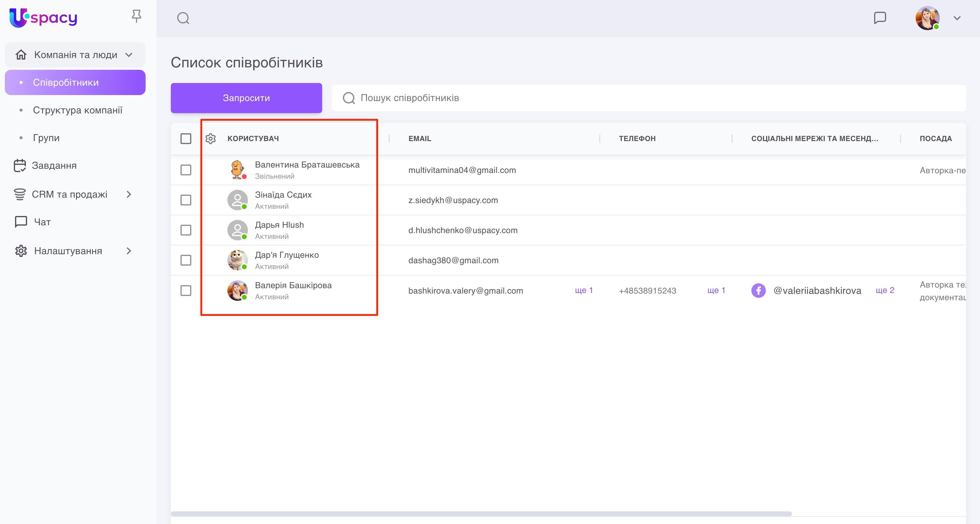Viewport: 980px width, 524px height.
Task: Collapse the Компанія та люди section
Action: click(x=129, y=55)
